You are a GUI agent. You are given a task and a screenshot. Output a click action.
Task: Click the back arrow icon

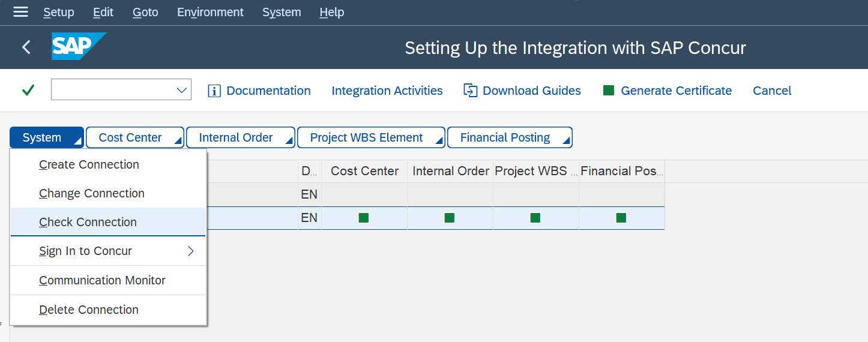click(26, 47)
